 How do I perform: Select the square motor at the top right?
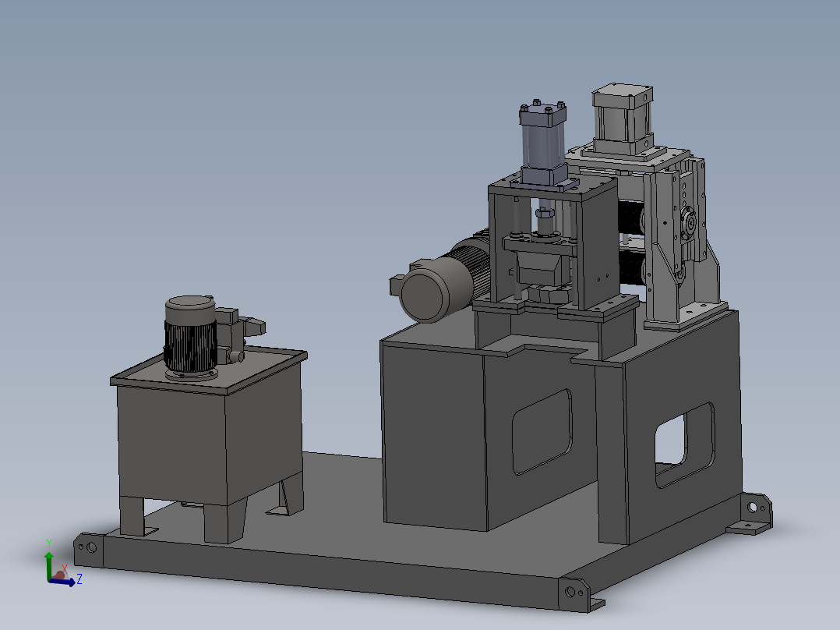pyautogui.click(x=623, y=119)
